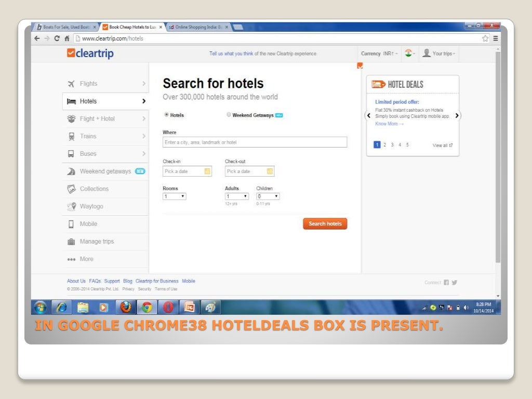Click Where destination input field

click(x=255, y=142)
